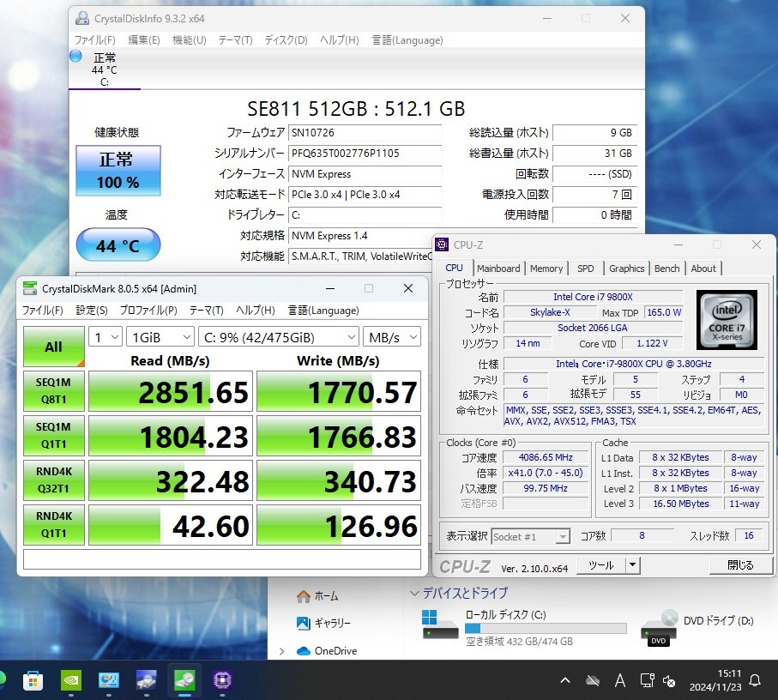Select the CrystalDiskMark taskbar icon
Image resolution: width=778 pixels, height=700 pixels.
pos(184,680)
